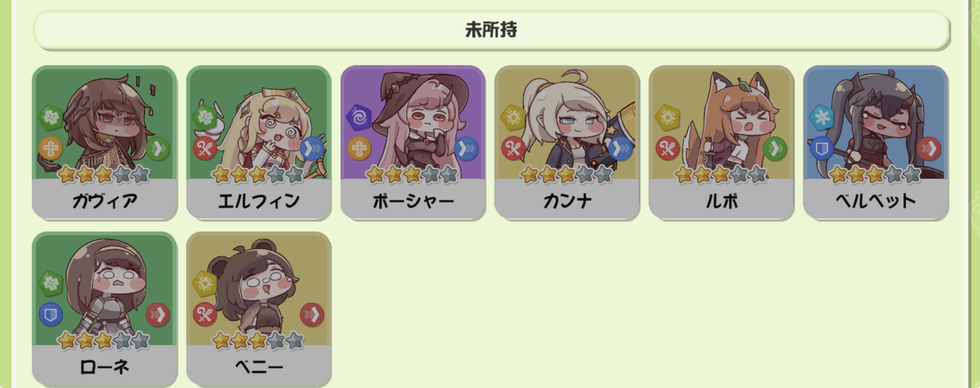This screenshot has width=980, height=388.
Task: Click the blue shield icon on ベルベット
Action: [x=822, y=149]
